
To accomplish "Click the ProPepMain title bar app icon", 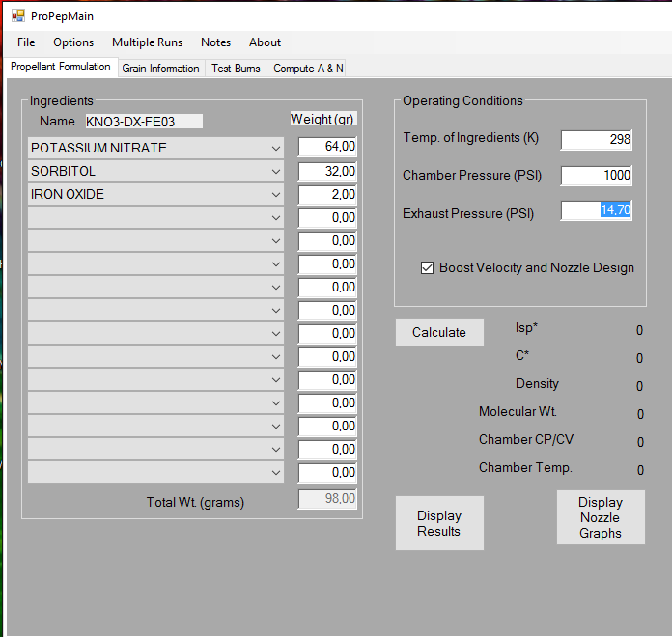I will pyautogui.click(x=18, y=16).
